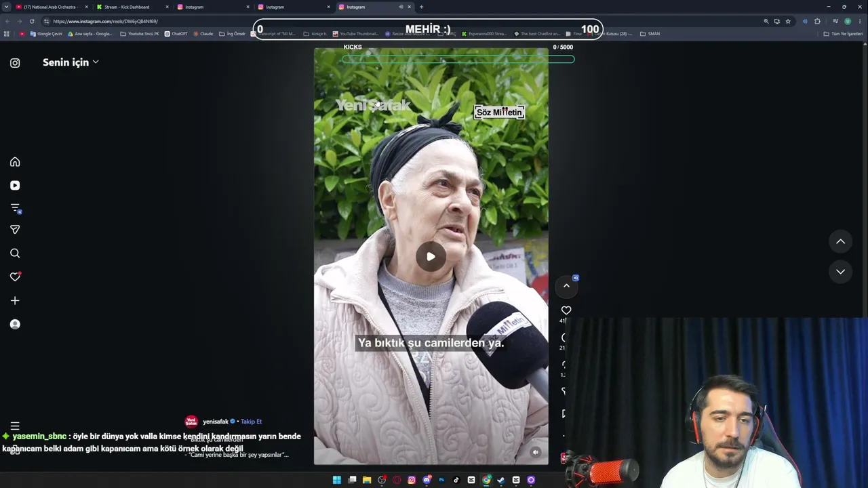Open the SMAN bookmark folder
The height and width of the screenshot is (488, 868).
tap(650, 33)
